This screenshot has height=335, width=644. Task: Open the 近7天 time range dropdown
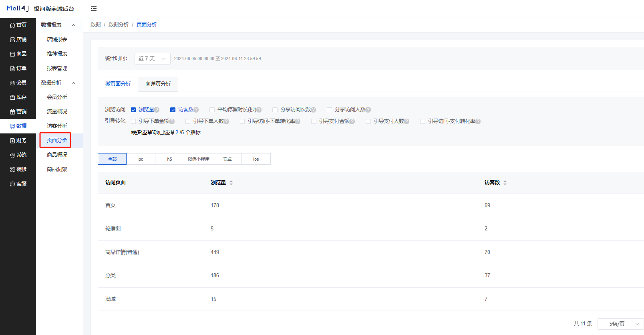pos(152,59)
